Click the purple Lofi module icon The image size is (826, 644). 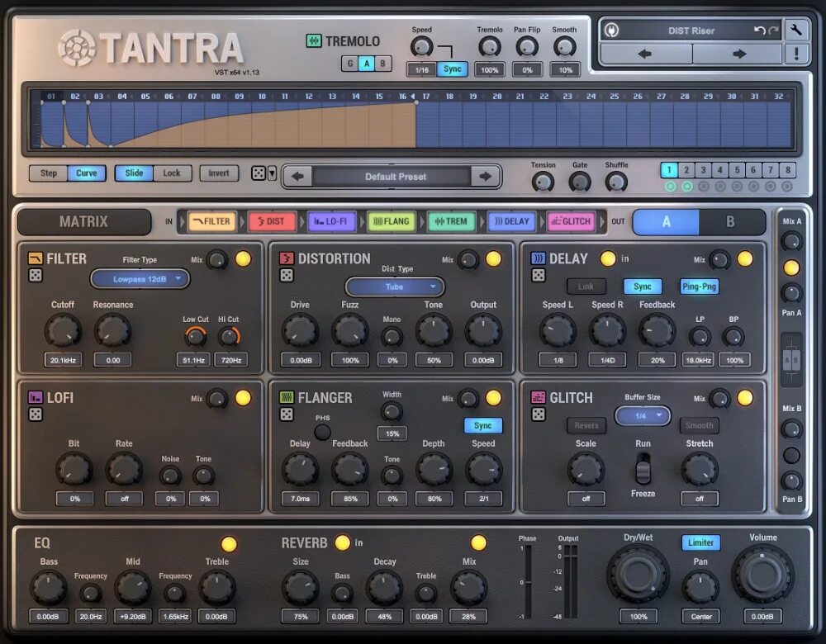36,397
